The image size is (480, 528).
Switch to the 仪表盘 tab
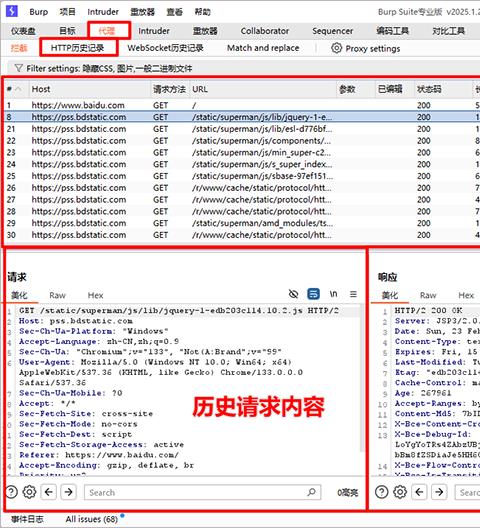(x=23, y=31)
